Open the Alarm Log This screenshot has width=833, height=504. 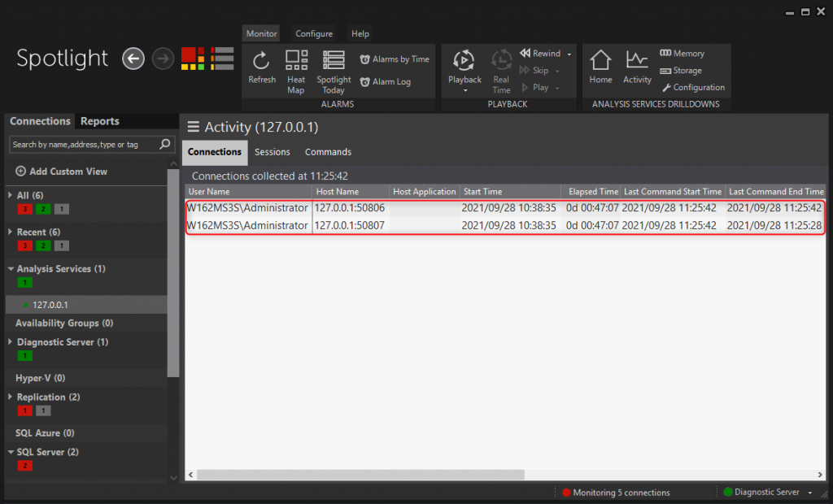tap(385, 82)
